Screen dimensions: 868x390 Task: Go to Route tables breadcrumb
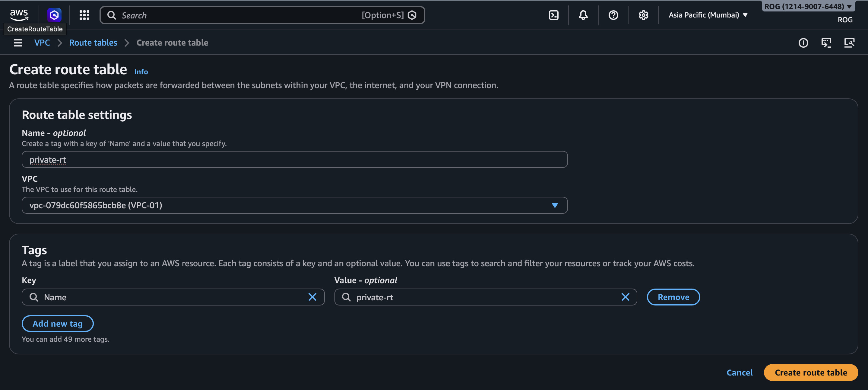coord(93,43)
